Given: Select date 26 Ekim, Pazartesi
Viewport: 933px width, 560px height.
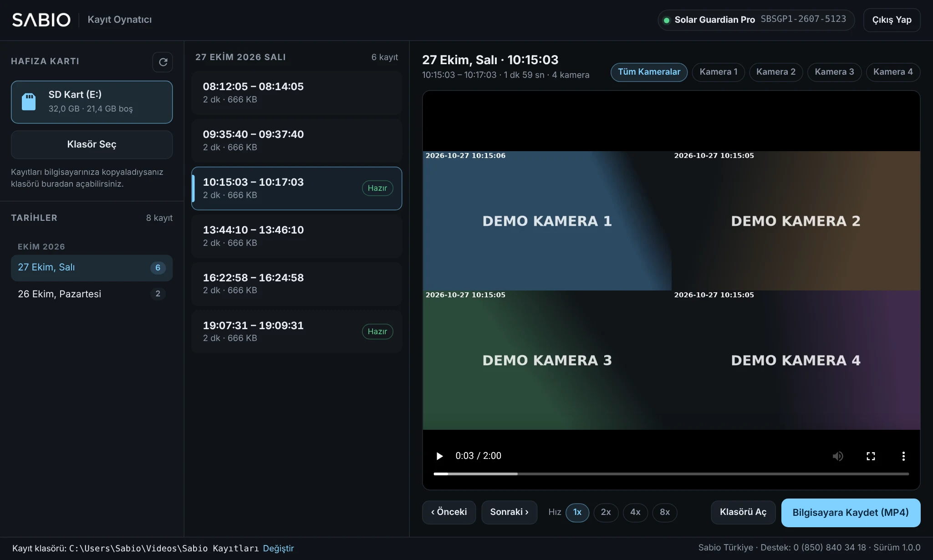Looking at the screenshot, I should click(92, 294).
